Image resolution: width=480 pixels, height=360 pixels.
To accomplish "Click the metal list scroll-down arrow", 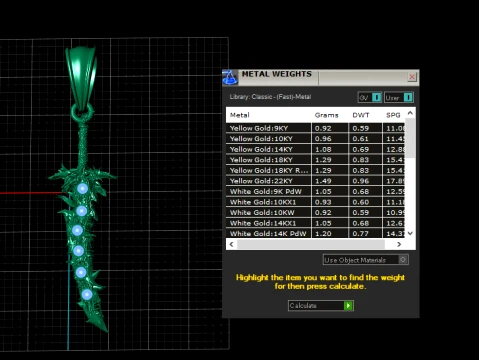I will pyautogui.click(x=410, y=233).
